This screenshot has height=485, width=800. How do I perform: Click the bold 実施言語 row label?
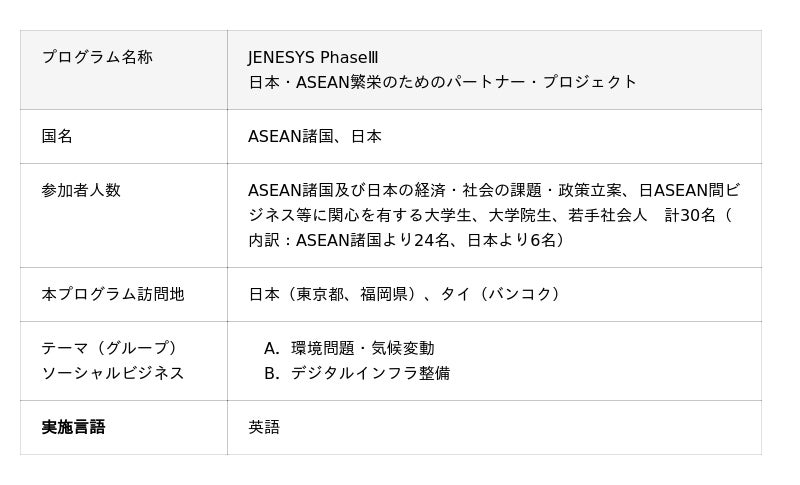click(73, 427)
